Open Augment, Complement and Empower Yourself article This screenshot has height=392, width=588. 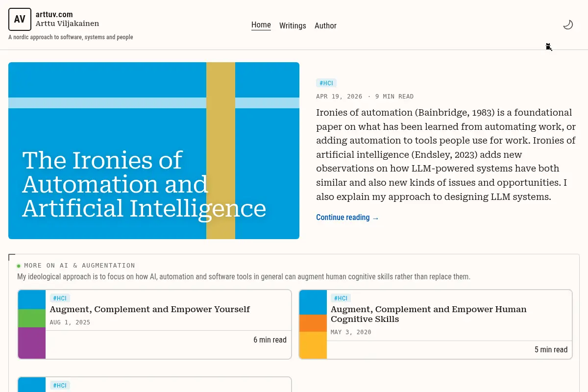coord(150,309)
